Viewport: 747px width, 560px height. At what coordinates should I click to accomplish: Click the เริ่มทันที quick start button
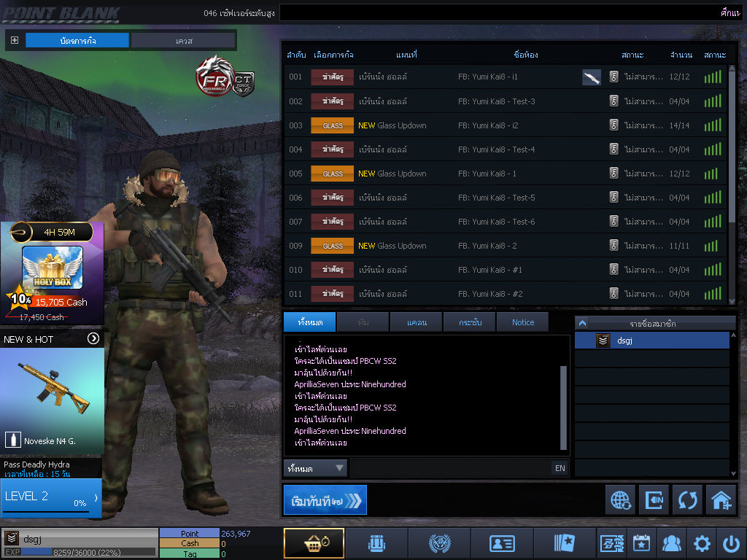click(325, 500)
